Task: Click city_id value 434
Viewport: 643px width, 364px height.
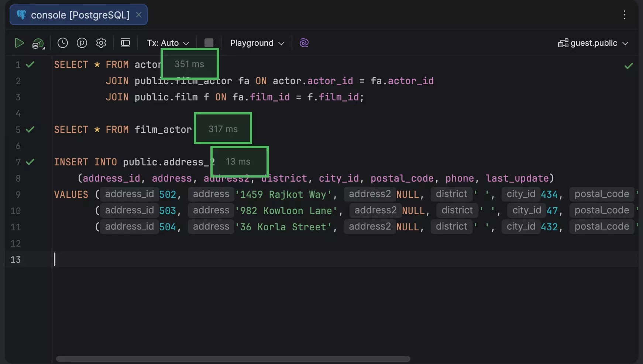Action: point(549,195)
